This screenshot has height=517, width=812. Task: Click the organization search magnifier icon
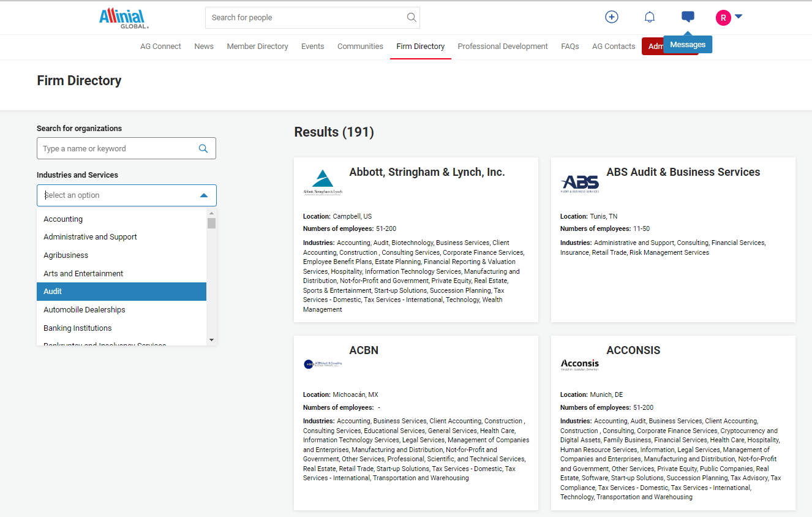203,148
